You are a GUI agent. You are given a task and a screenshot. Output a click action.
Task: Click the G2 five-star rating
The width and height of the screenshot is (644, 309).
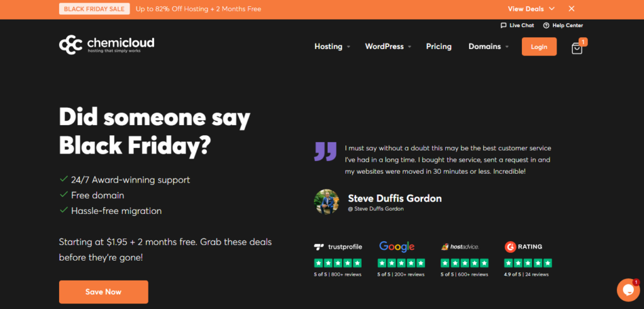[528, 263]
